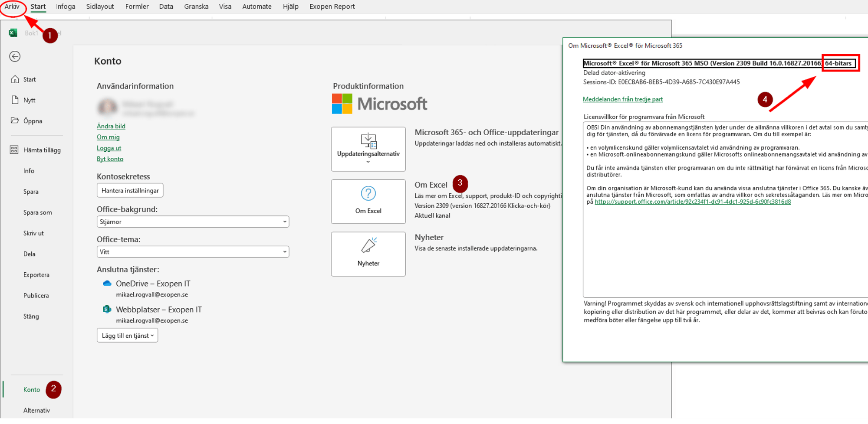
Task: Open the Lägg till en tjänst dropdown
Action: pos(127,336)
